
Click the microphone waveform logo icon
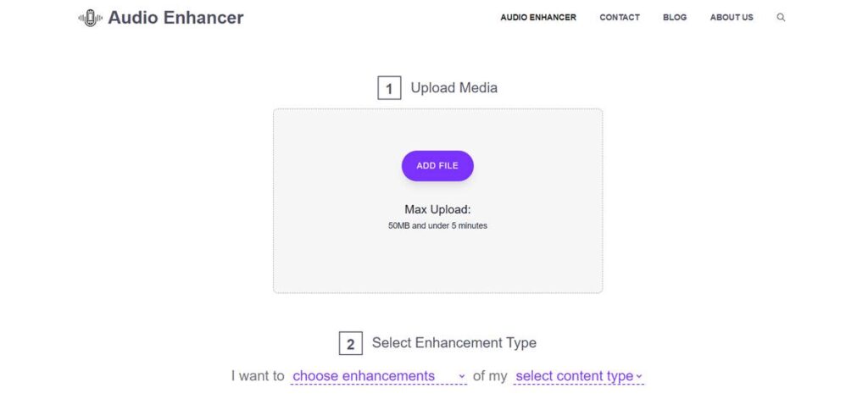(x=90, y=18)
